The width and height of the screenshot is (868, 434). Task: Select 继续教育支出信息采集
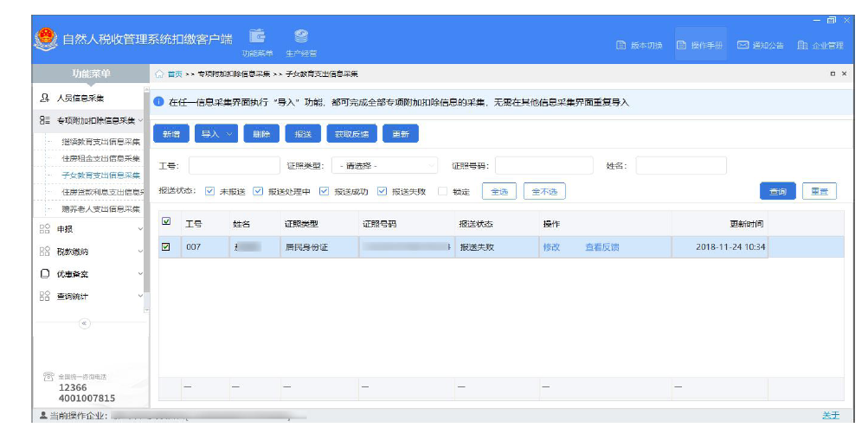tap(100, 142)
